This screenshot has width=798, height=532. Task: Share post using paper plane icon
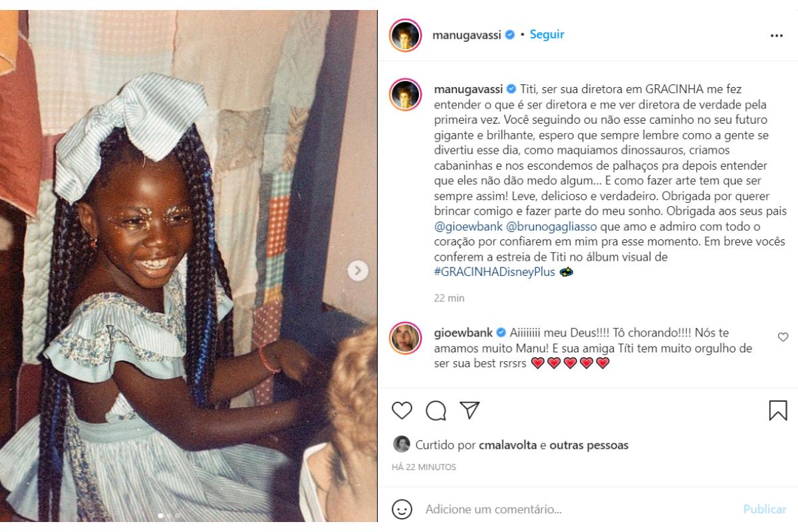pos(470,410)
